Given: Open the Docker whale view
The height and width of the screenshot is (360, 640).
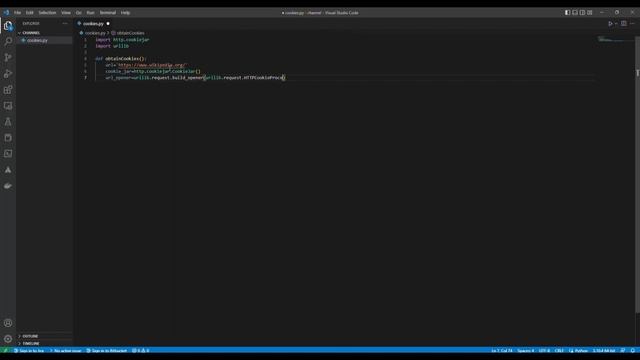Looking at the screenshot, I should (8, 186).
